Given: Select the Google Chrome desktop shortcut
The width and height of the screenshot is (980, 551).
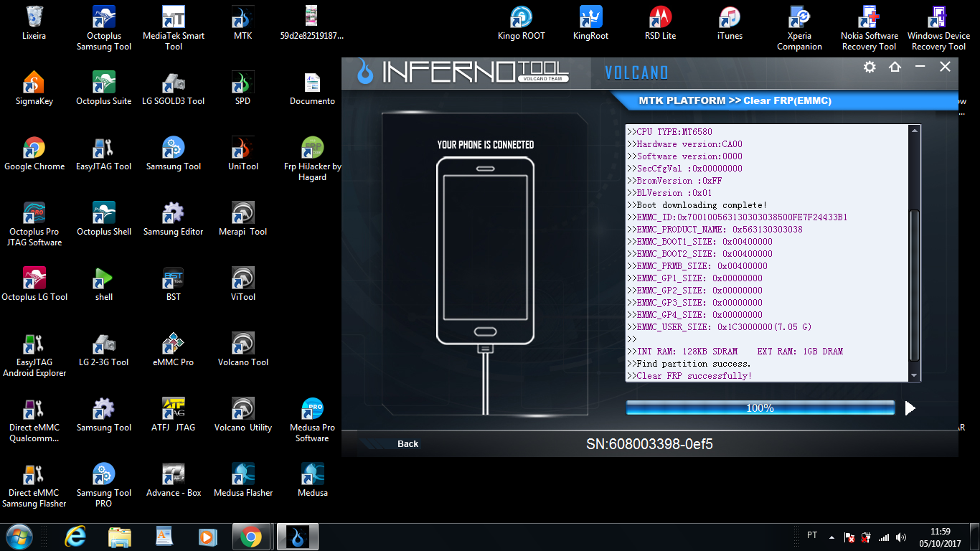Looking at the screenshot, I should (x=34, y=154).
